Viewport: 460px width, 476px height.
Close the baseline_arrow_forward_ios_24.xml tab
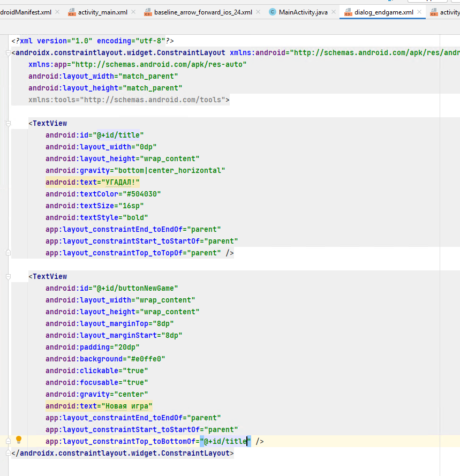pyautogui.click(x=258, y=12)
